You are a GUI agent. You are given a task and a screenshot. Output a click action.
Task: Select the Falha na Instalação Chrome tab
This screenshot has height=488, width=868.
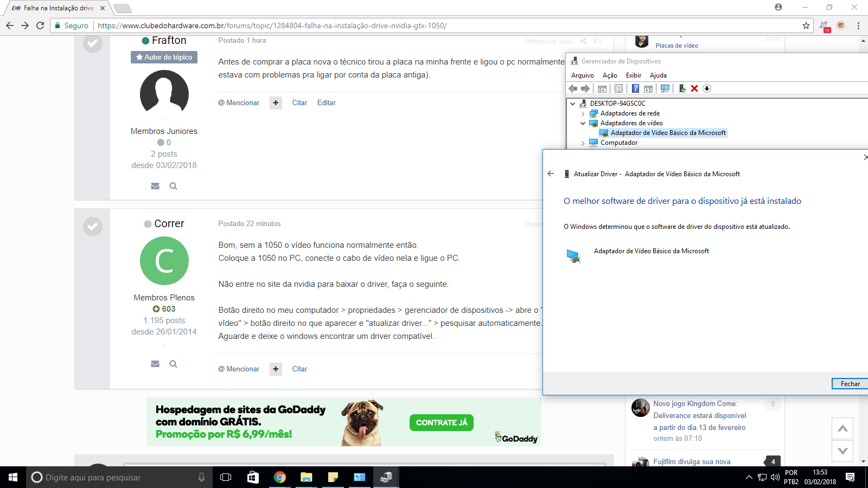coord(58,8)
